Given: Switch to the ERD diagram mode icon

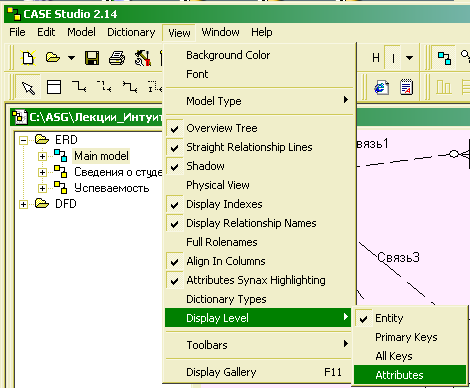Looking at the screenshot, I should coord(444,58).
